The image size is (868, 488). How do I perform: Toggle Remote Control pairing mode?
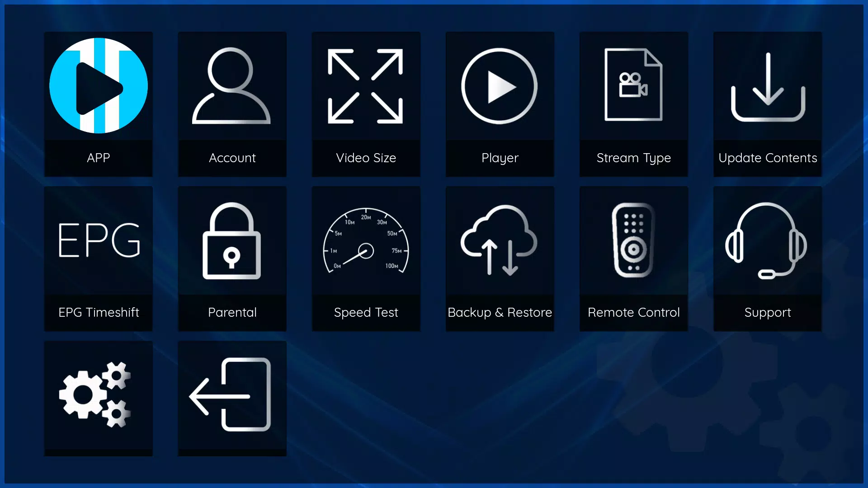coord(634,258)
